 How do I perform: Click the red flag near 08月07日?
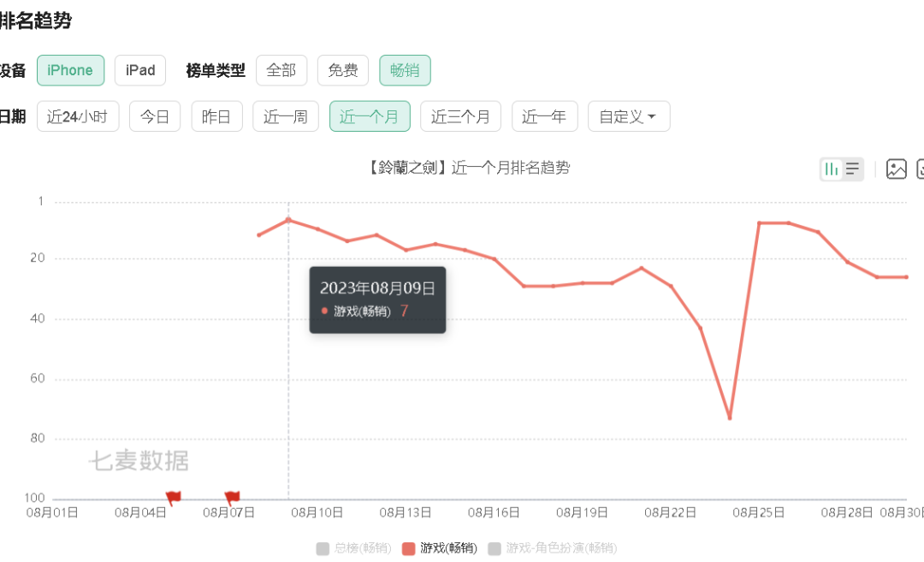click(x=232, y=498)
